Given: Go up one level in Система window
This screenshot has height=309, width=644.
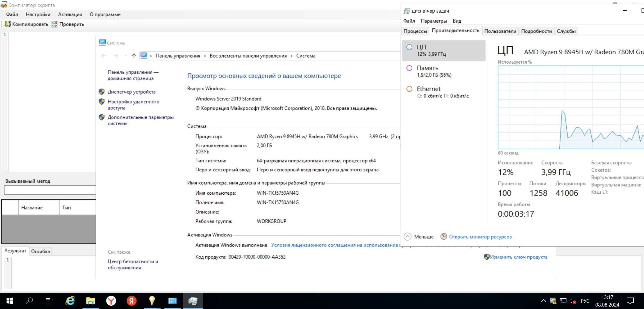Looking at the screenshot, I should [134, 56].
